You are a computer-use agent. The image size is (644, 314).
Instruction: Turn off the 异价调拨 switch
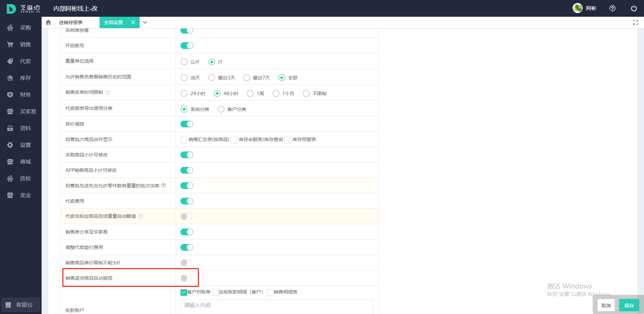coord(187,124)
